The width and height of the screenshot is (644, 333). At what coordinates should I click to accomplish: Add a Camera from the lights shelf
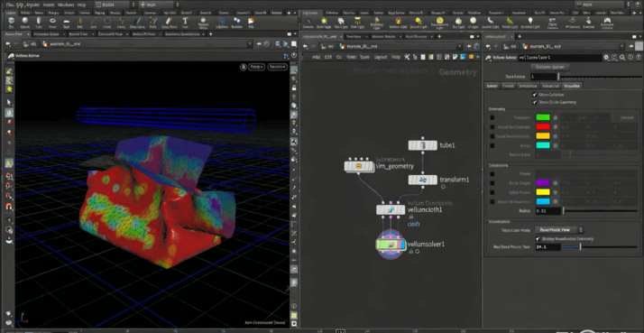point(308,23)
